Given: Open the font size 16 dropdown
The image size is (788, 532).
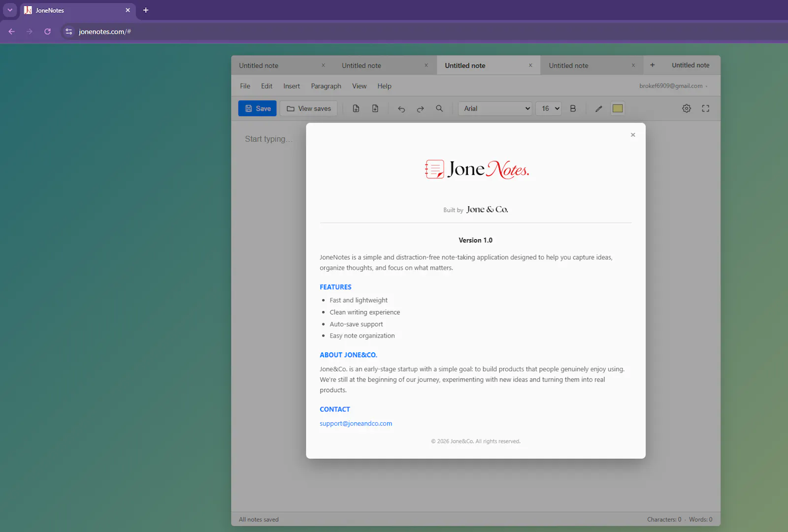Looking at the screenshot, I should [549, 108].
